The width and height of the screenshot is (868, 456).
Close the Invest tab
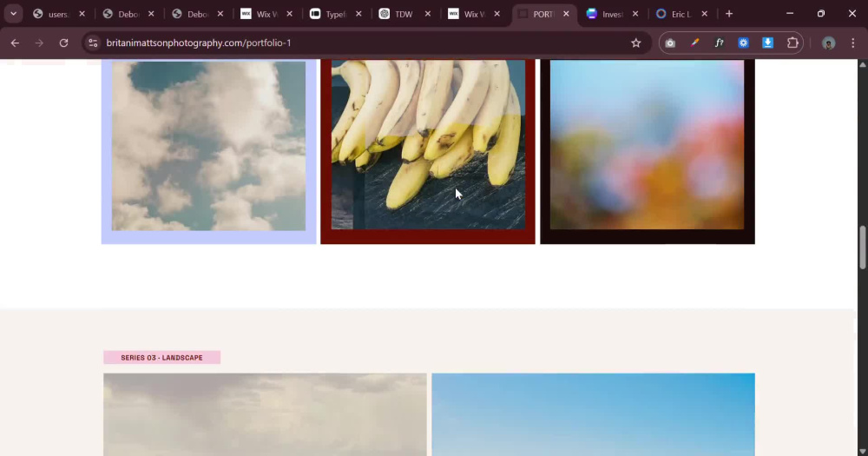635,14
